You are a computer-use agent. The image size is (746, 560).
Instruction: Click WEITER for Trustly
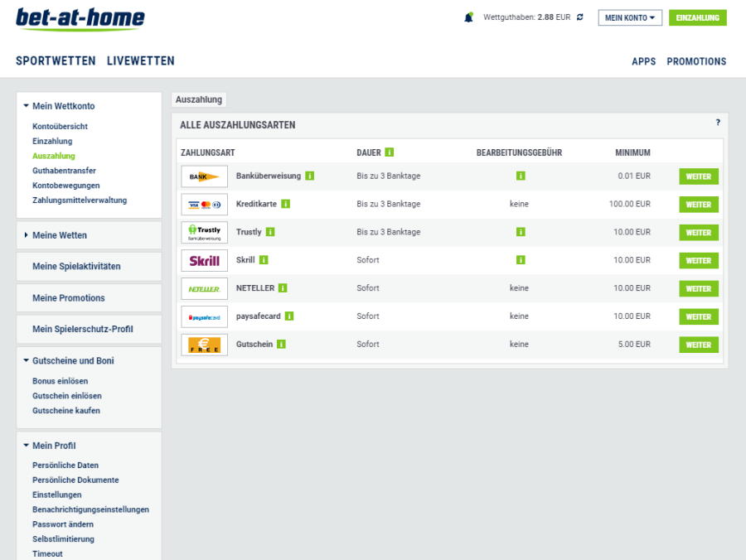[x=699, y=233]
